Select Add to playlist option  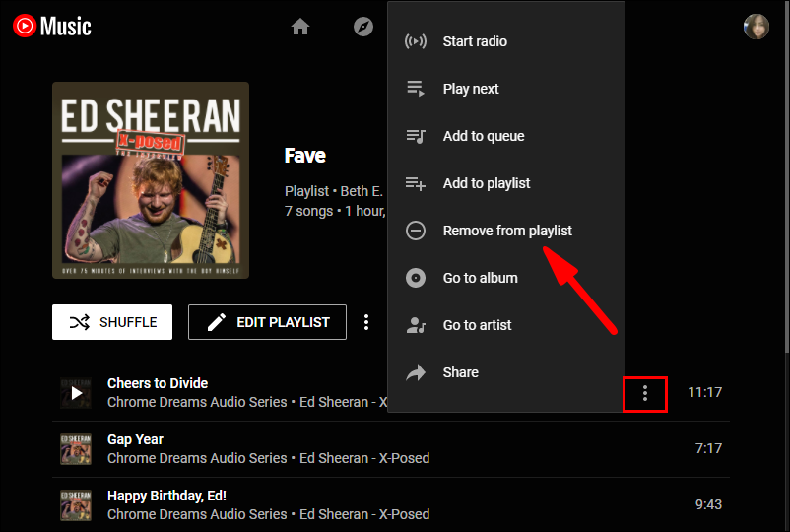pyautogui.click(x=487, y=183)
